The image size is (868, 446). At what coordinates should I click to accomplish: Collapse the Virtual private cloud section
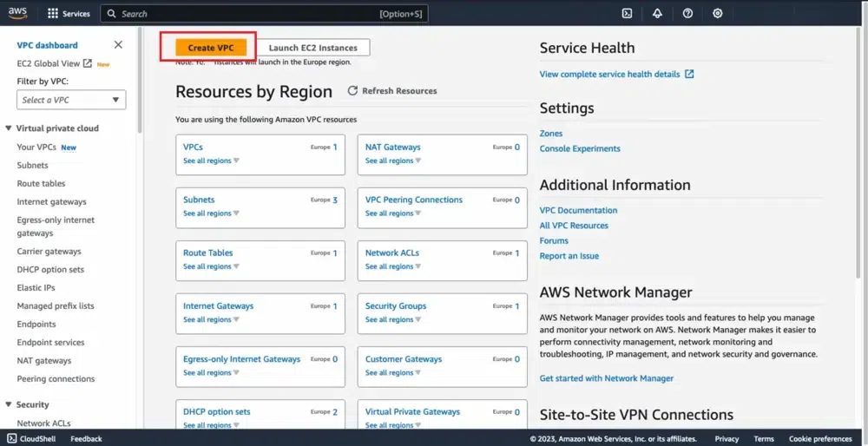pyautogui.click(x=9, y=128)
